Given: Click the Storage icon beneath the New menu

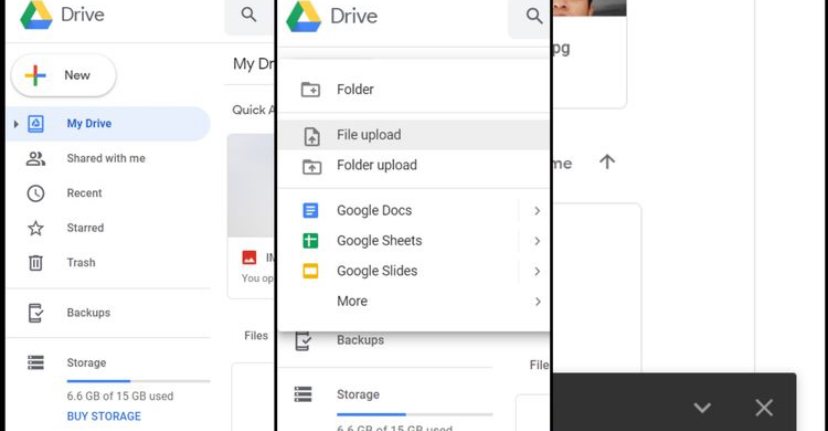Looking at the screenshot, I should [303, 395].
